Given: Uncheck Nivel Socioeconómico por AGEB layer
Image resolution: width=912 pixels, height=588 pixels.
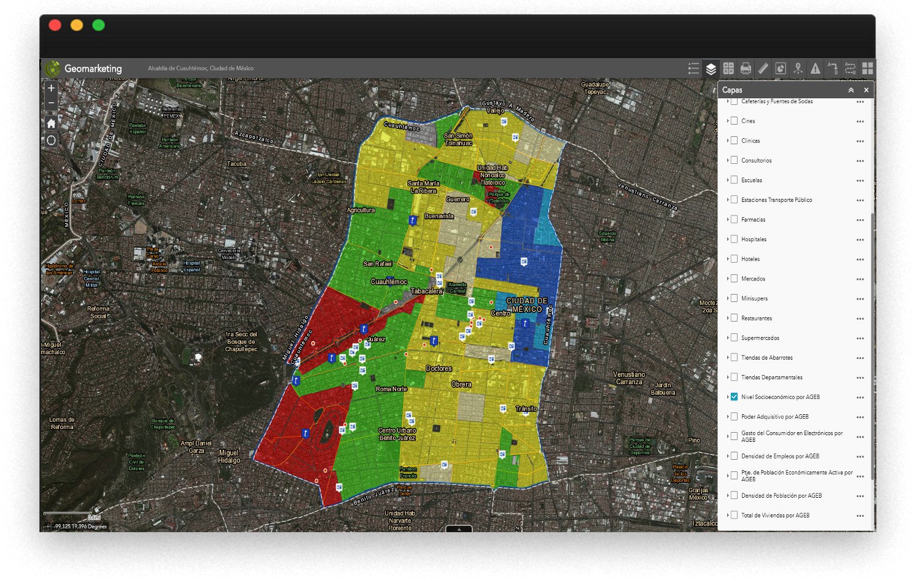Looking at the screenshot, I should coord(734,397).
